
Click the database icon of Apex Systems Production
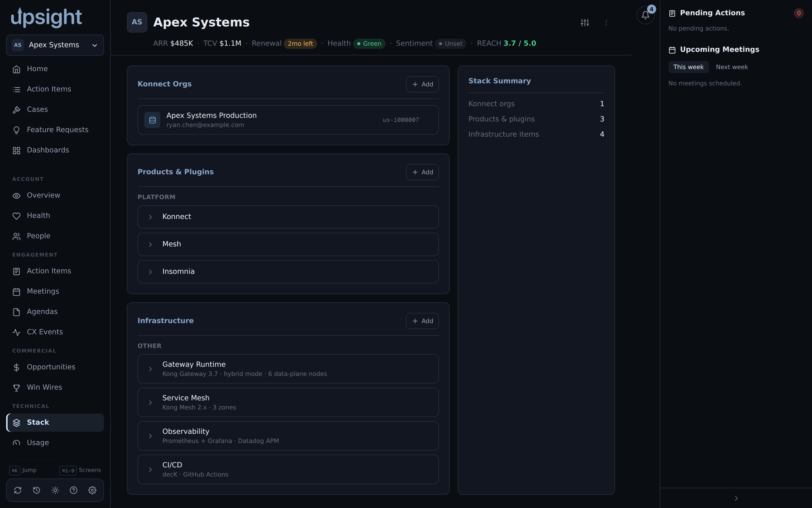(152, 120)
